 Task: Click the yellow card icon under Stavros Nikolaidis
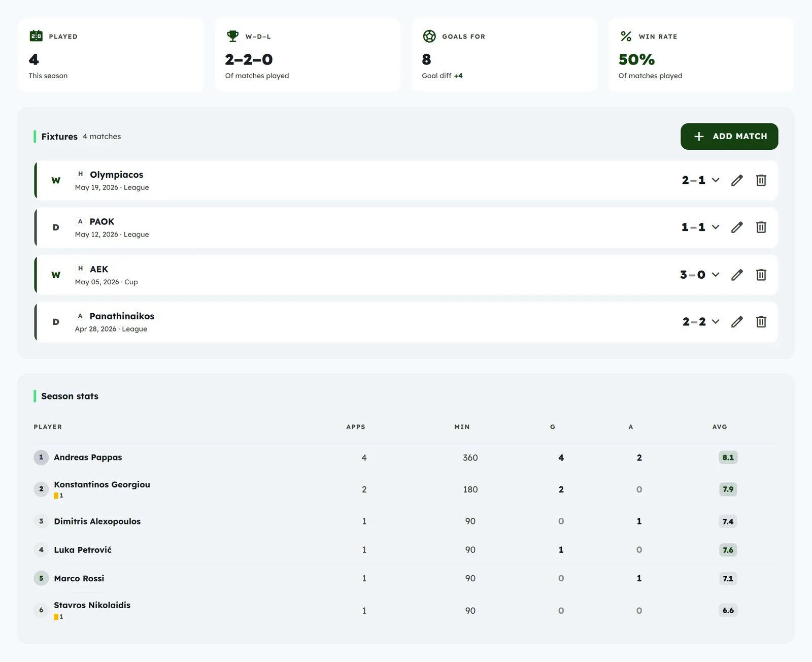[x=56, y=617]
